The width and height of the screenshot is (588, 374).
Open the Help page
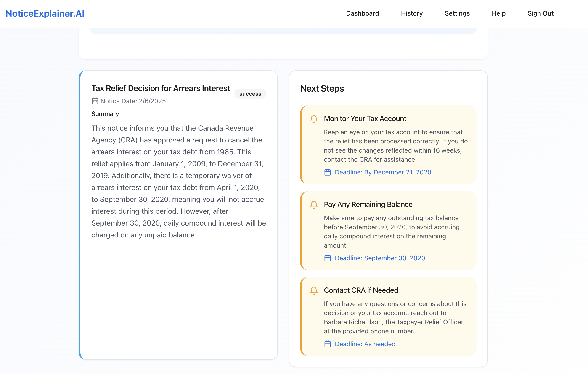click(498, 13)
